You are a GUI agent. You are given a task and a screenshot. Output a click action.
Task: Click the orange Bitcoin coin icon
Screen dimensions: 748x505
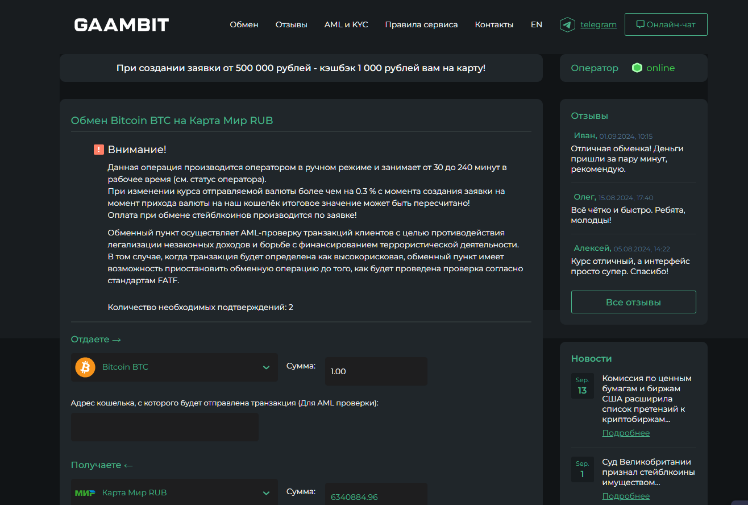click(x=85, y=367)
